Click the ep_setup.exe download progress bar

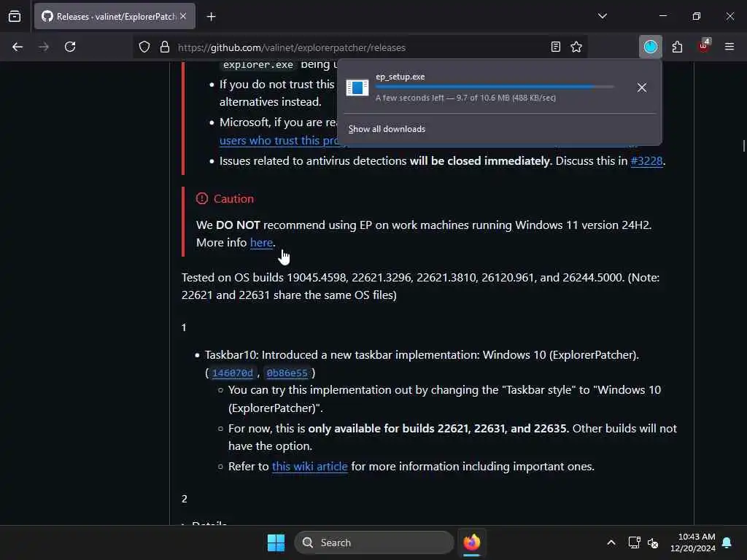tap(494, 87)
